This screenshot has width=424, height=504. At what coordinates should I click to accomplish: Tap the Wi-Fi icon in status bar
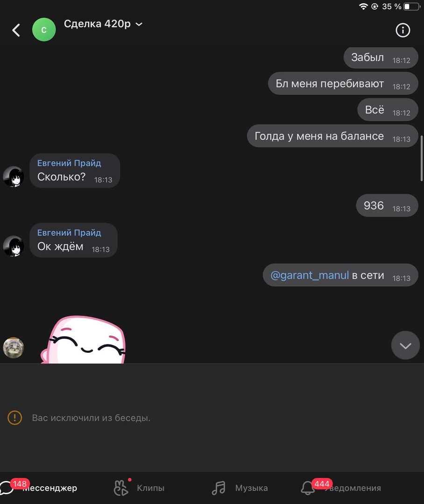363,7
